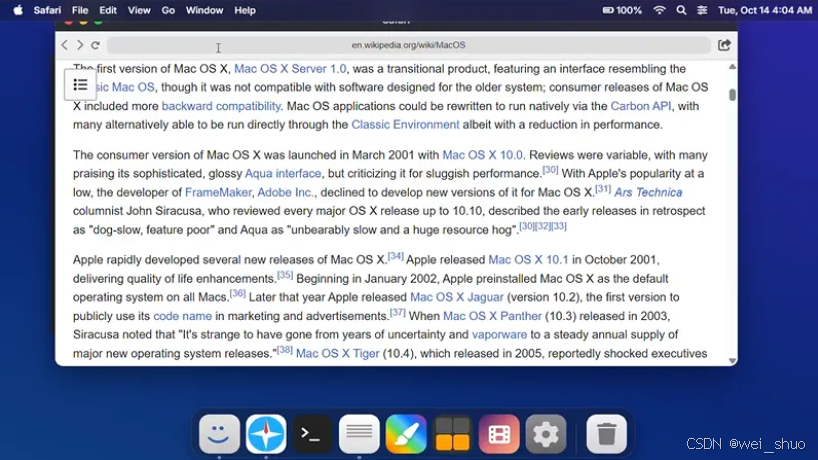Open the text notes app in dock

359,434
